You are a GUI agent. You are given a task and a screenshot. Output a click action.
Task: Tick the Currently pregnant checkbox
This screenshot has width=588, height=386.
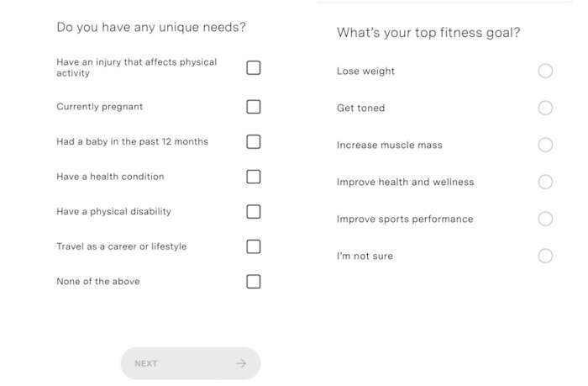[253, 107]
